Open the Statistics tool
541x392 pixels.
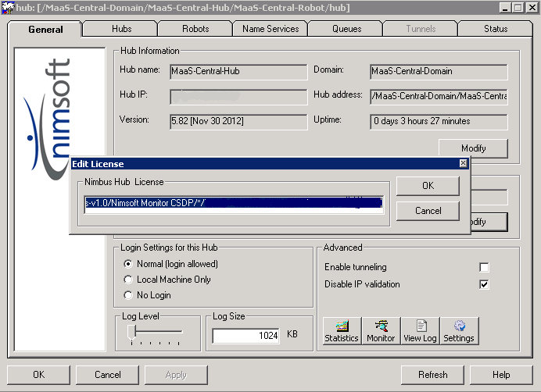click(x=342, y=330)
